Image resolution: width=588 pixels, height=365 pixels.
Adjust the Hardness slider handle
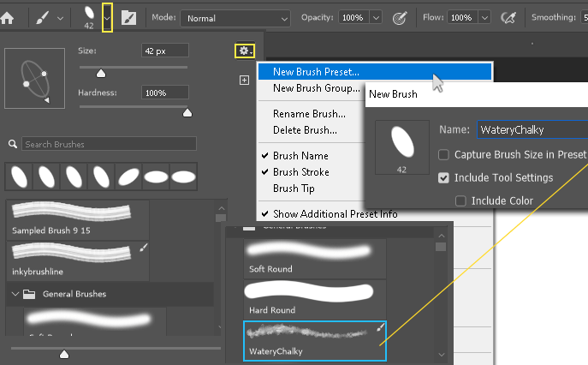click(187, 112)
